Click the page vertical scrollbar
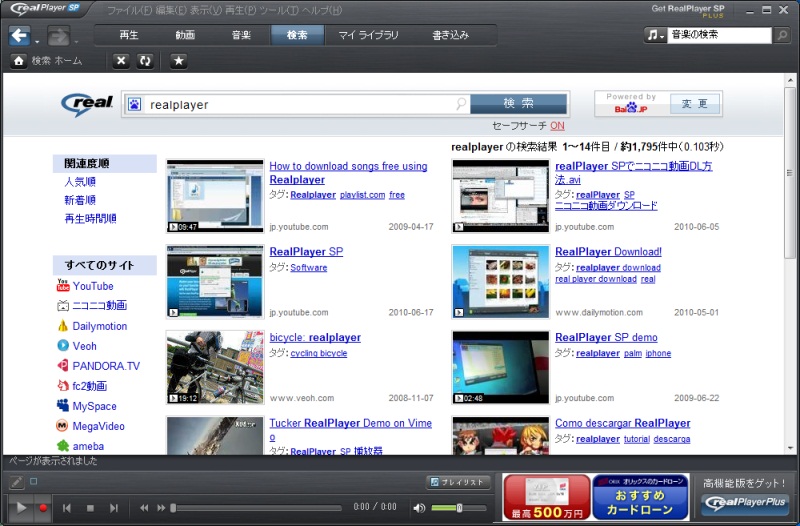The height and width of the screenshot is (526, 800). coord(790,173)
